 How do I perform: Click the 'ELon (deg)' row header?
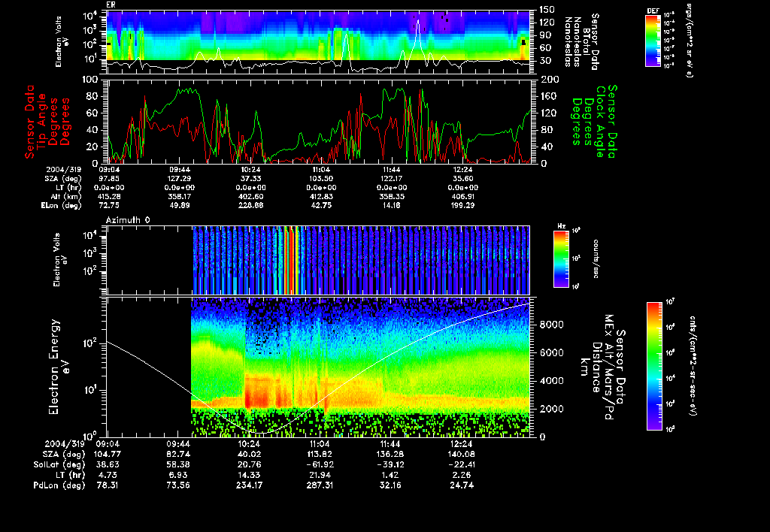62,206
